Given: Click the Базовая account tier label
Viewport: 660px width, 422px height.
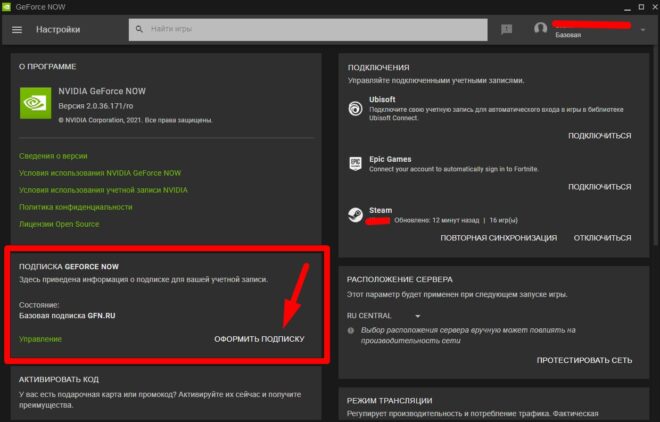Looking at the screenshot, I should (x=568, y=35).
